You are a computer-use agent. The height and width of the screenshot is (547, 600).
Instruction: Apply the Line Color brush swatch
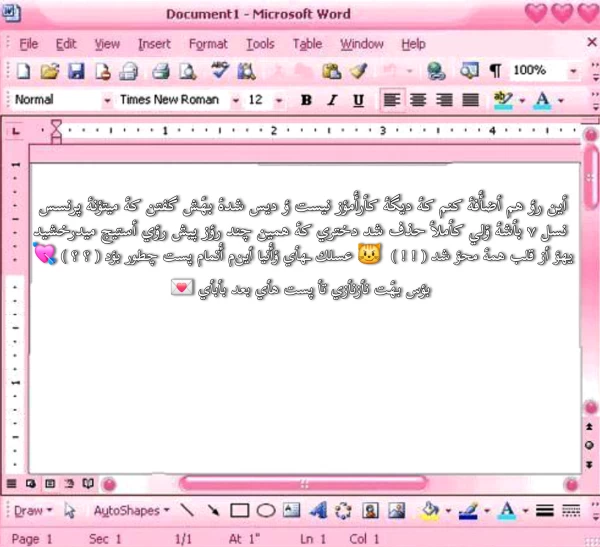(468, 511)
